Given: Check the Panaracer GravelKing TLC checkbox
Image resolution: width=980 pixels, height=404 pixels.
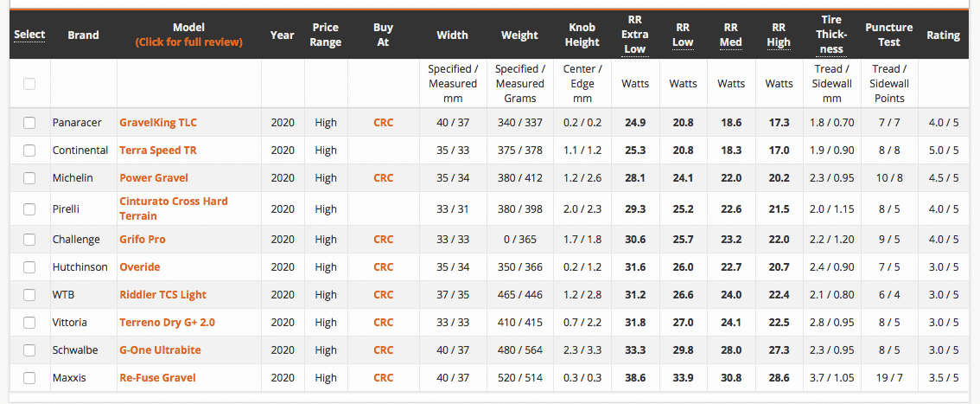Looking at the screenshot, I should pos(29,123).
